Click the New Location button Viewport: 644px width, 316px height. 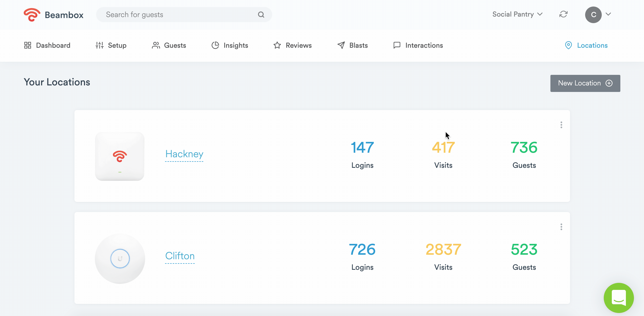point(585,83)
